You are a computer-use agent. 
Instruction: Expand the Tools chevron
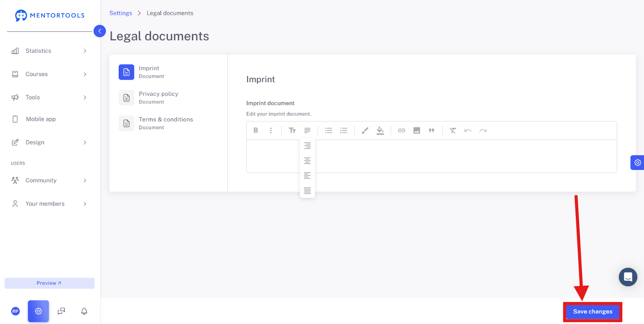85,97
